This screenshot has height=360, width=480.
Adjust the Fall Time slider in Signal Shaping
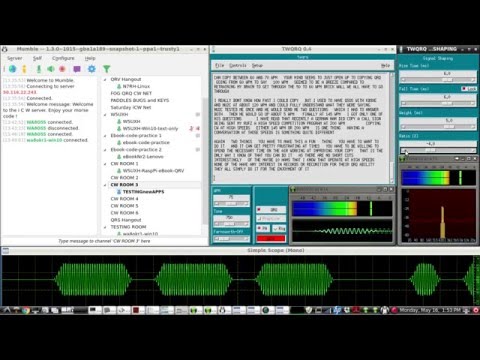point(438,104)
